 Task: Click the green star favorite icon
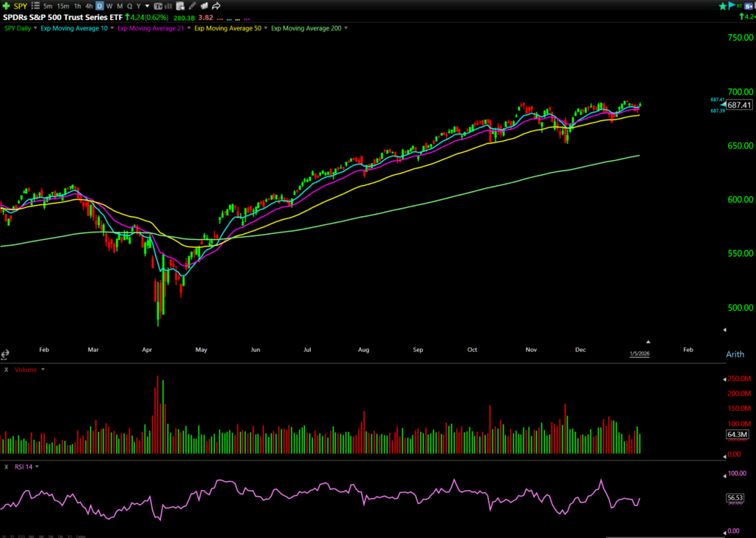[723, 6]
